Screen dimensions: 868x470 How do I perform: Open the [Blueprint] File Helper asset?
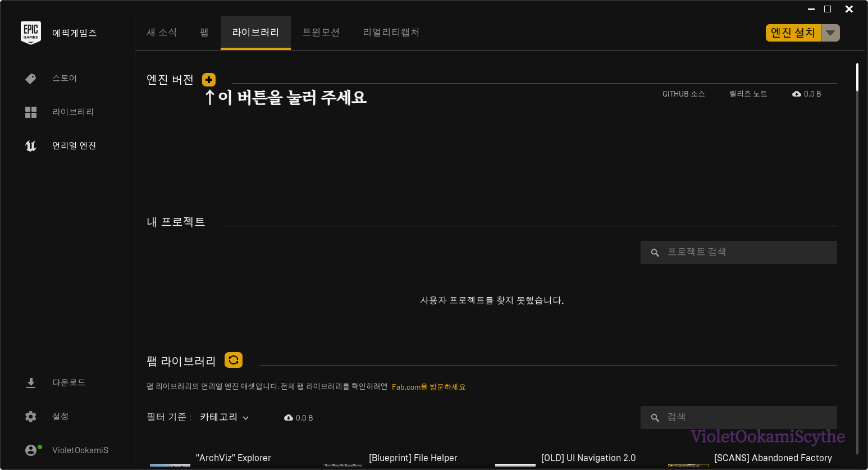[413, 458]
